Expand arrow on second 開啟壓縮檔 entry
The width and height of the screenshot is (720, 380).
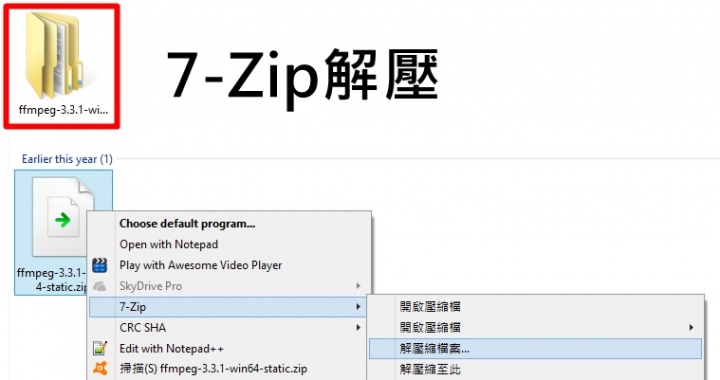691,327
